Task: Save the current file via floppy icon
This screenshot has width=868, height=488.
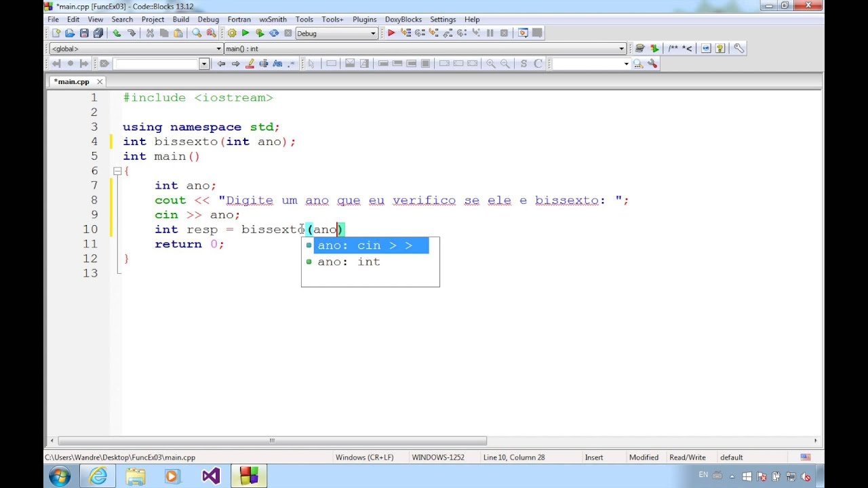Action: tap(84, 33)
